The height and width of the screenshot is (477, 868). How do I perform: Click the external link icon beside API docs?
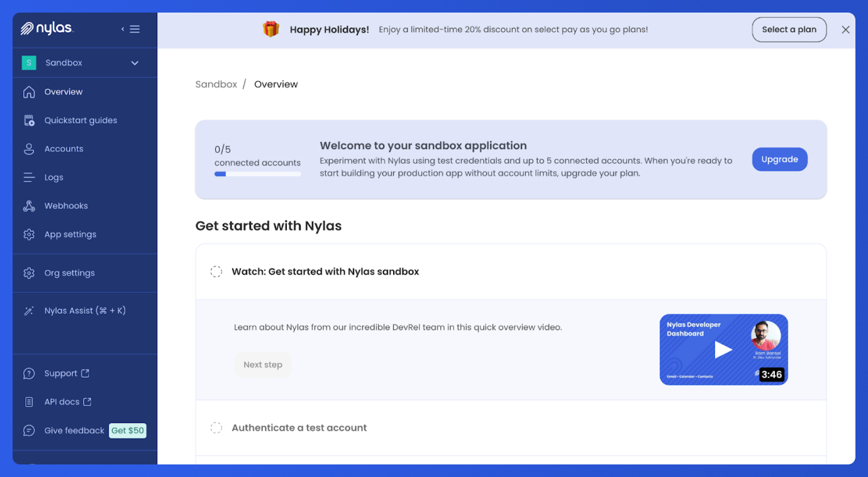click(87, 402)
